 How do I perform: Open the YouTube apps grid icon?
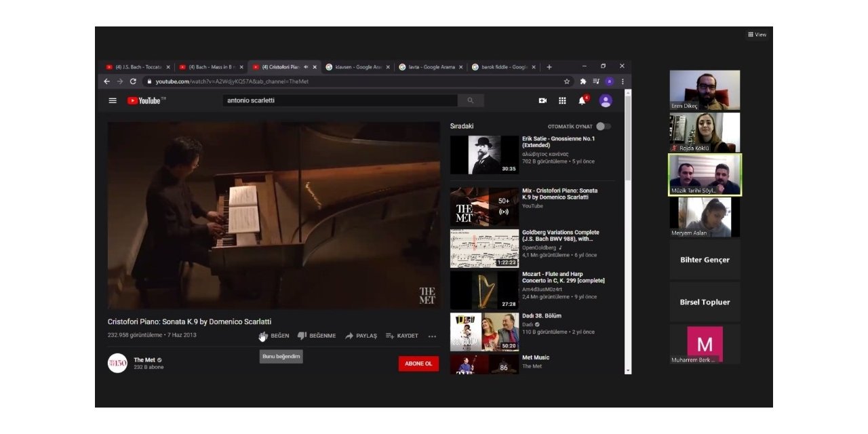click(561, 100)
